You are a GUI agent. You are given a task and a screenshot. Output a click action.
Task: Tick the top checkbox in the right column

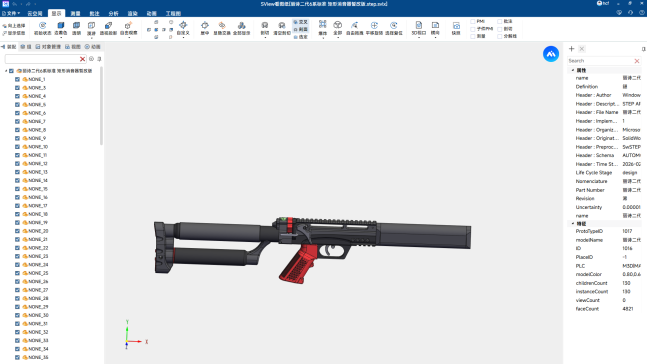(500, 21)
